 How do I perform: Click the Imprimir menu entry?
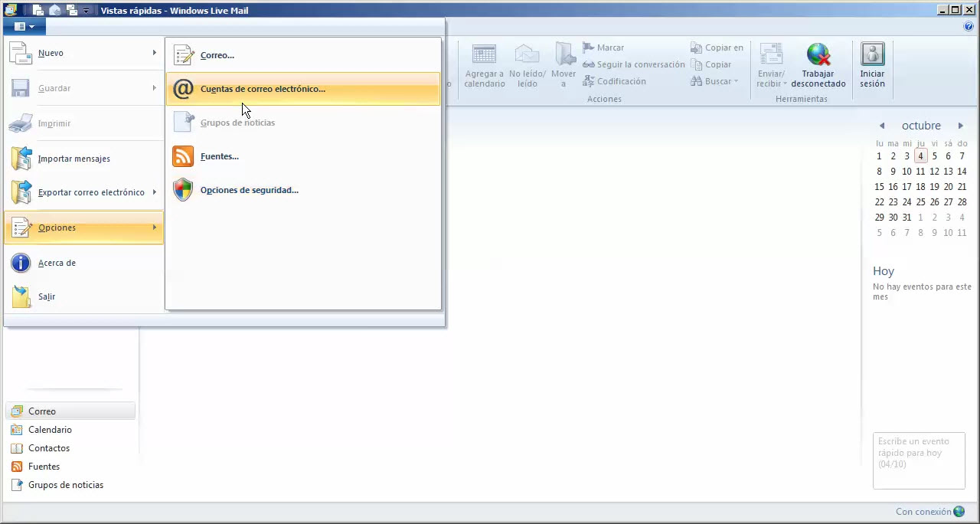tap(83, 123)
